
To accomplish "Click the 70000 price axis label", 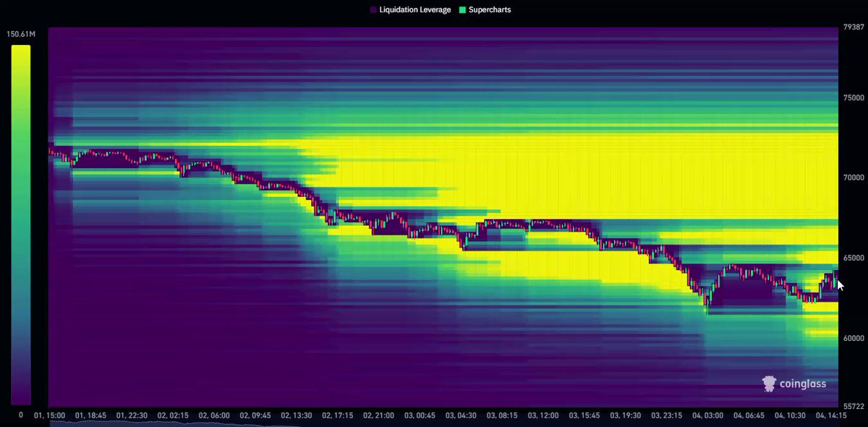I will 853,177.
